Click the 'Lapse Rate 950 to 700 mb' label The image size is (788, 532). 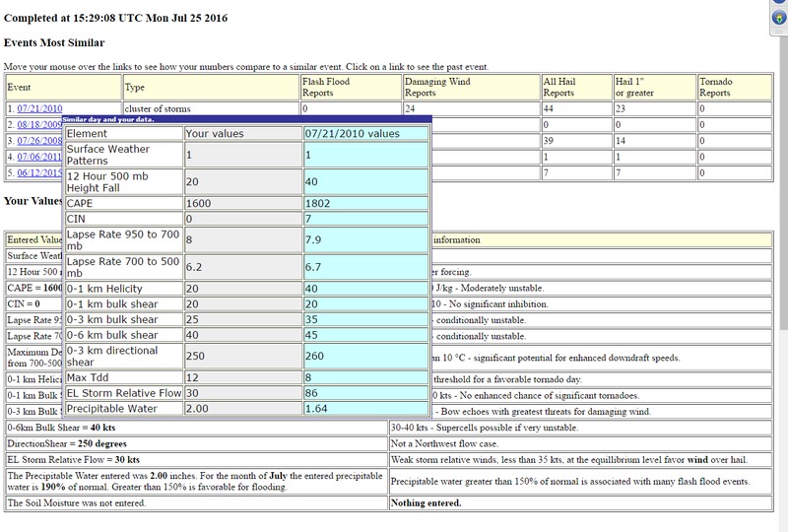click(x=124, y=239)
